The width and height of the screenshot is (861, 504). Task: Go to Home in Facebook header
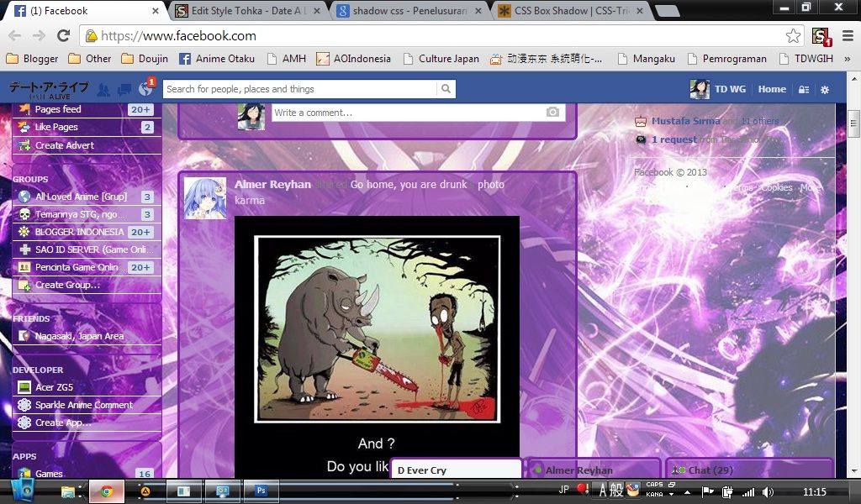point(772,89)
